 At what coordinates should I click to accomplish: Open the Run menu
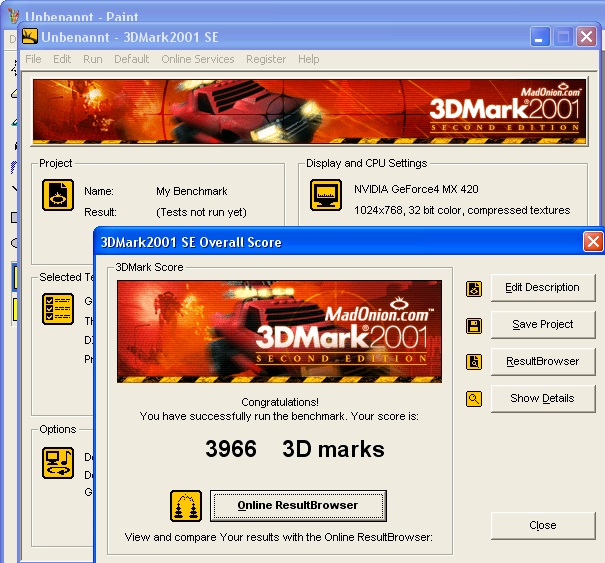[93, 59]
